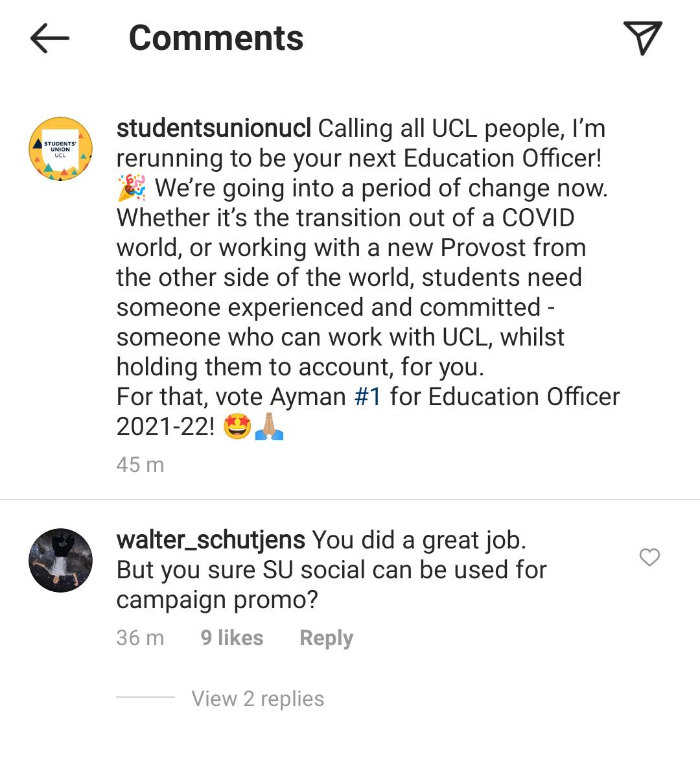
Task: Like walter_schutjens' comment with the heart
Action: (x=649, y=558)
